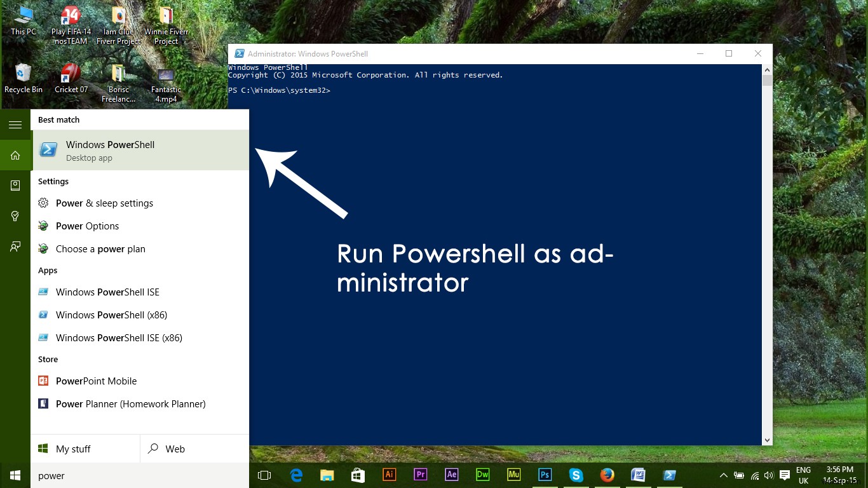Open Illustrator from the taskbar
868x488 pixels.
tap(389, 475)
